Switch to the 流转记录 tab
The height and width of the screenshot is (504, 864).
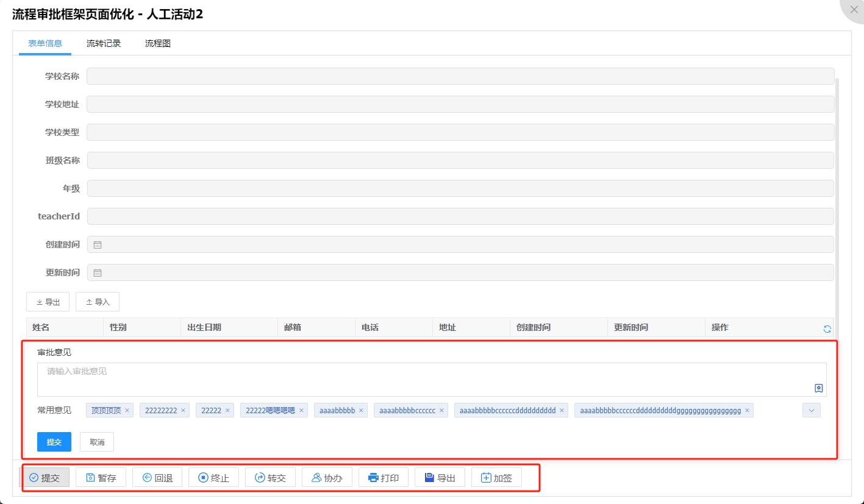point(104,43)
